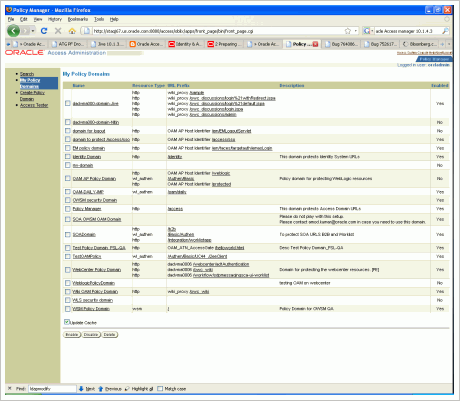Screen dimensions: 460x401
Task: Open the Tools menu
Action: point(99,19)
